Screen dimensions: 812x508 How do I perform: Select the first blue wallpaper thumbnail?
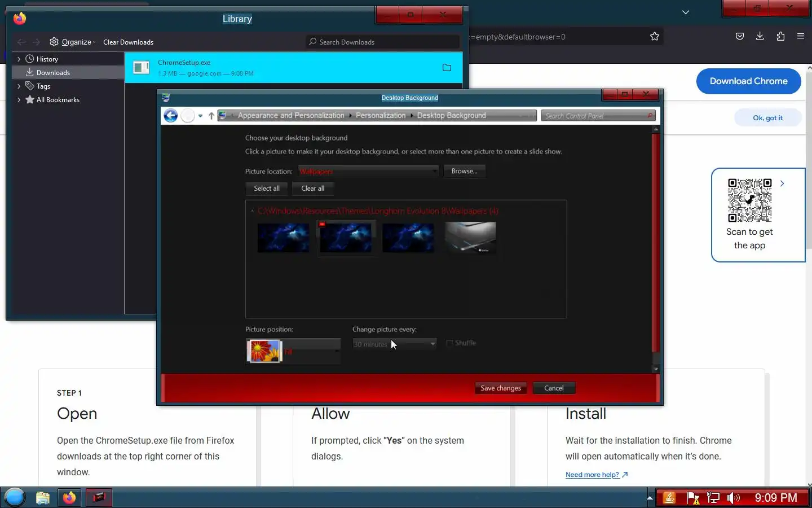283,238
